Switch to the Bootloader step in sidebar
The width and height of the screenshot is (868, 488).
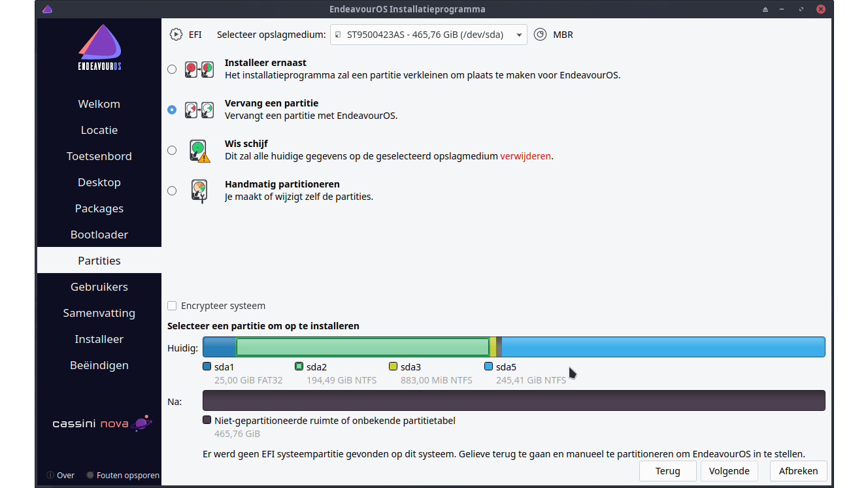coord(99,234)
